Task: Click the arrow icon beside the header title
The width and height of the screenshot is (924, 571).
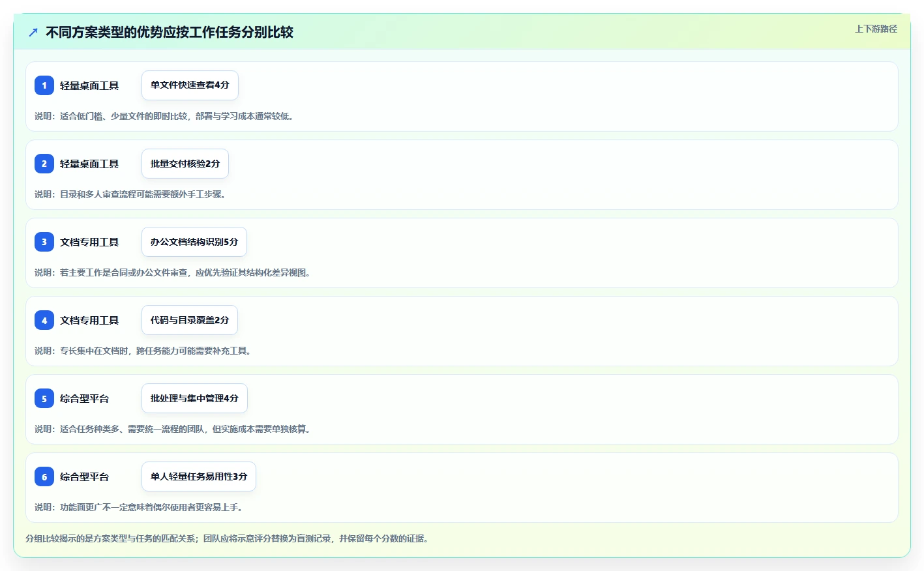Action: 33,32
